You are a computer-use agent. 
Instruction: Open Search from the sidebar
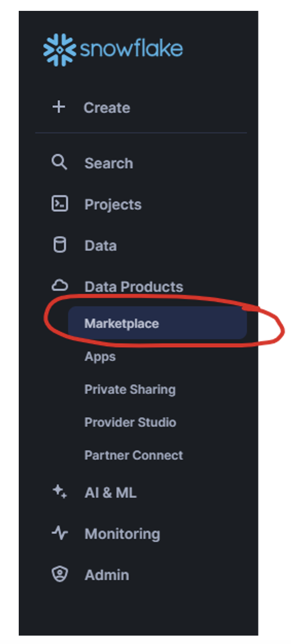point(109,162)
